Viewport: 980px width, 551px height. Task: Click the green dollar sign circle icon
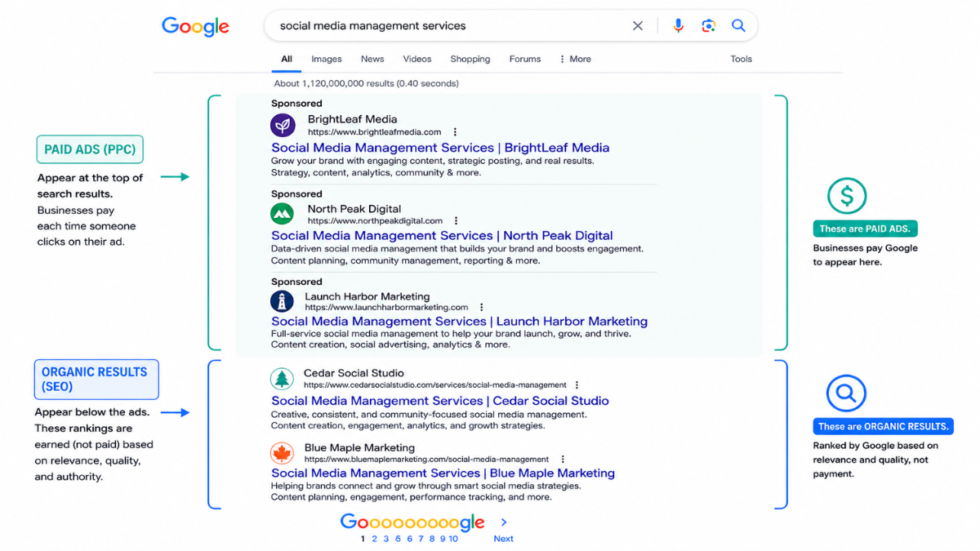[847, 196]
